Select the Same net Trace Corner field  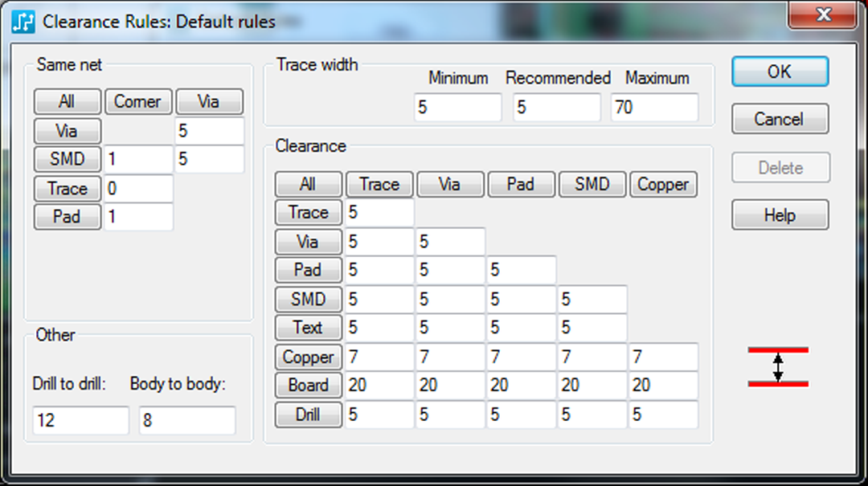tap(138, 189)
